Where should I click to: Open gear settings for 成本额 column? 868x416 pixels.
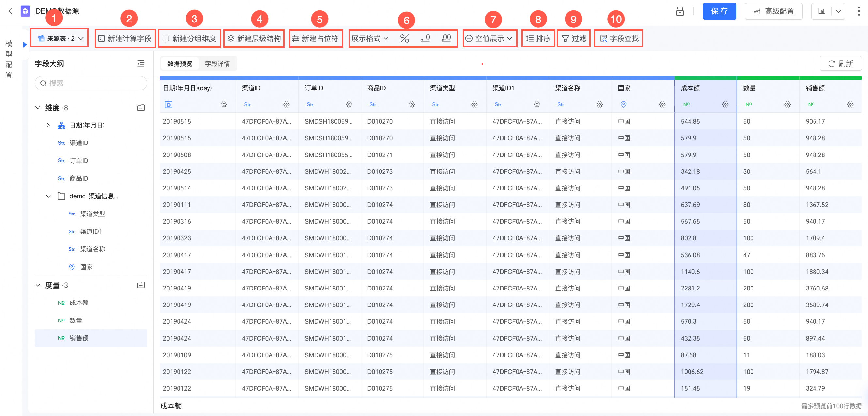coord(725,104)
